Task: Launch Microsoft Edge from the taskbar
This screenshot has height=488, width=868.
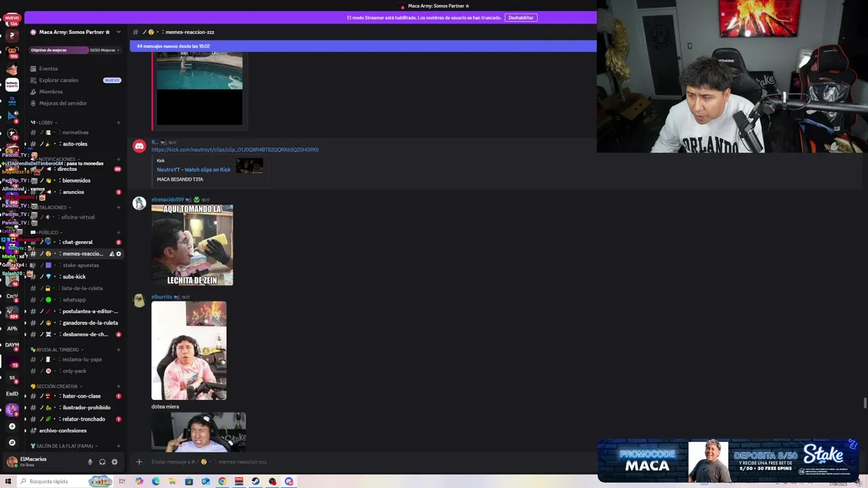Action: 156,481
